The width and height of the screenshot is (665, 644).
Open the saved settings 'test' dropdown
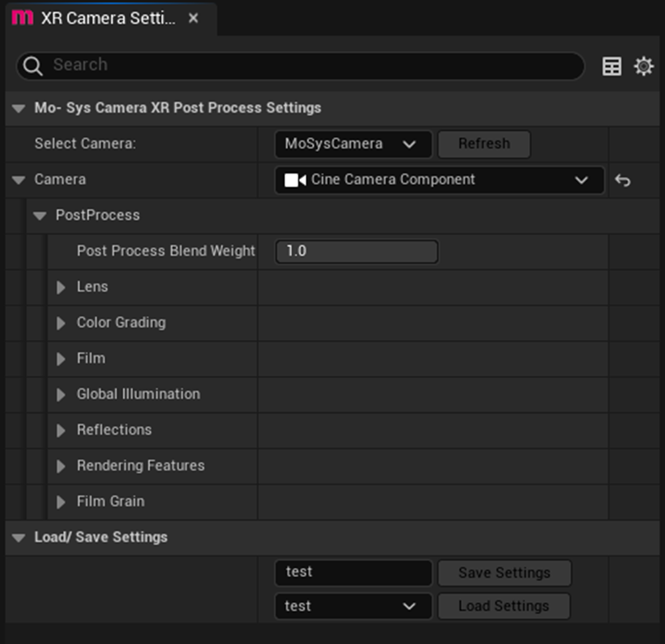(353, 606)
